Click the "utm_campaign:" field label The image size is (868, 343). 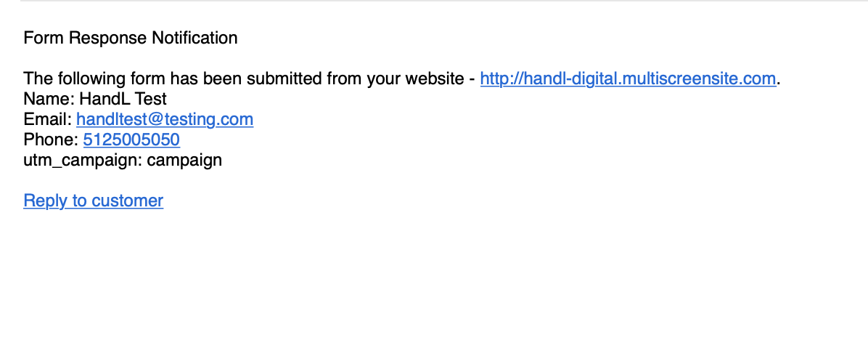click(83, 160)
